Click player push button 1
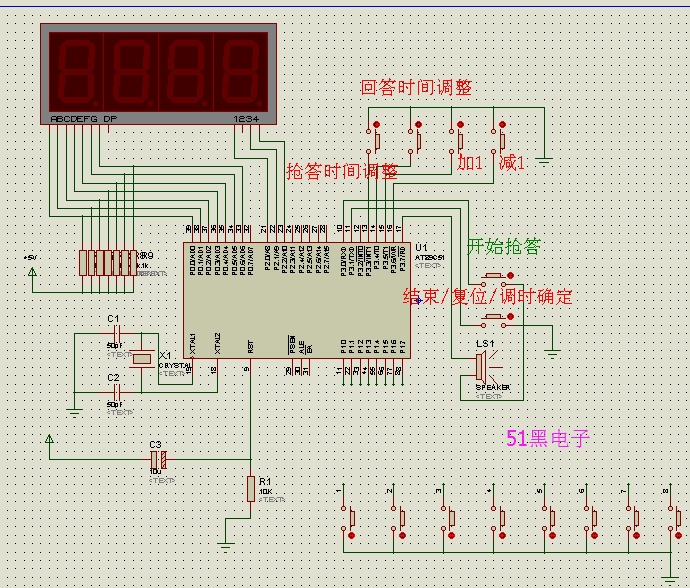This screenshot has width=690, height=588. click(348, 518)
